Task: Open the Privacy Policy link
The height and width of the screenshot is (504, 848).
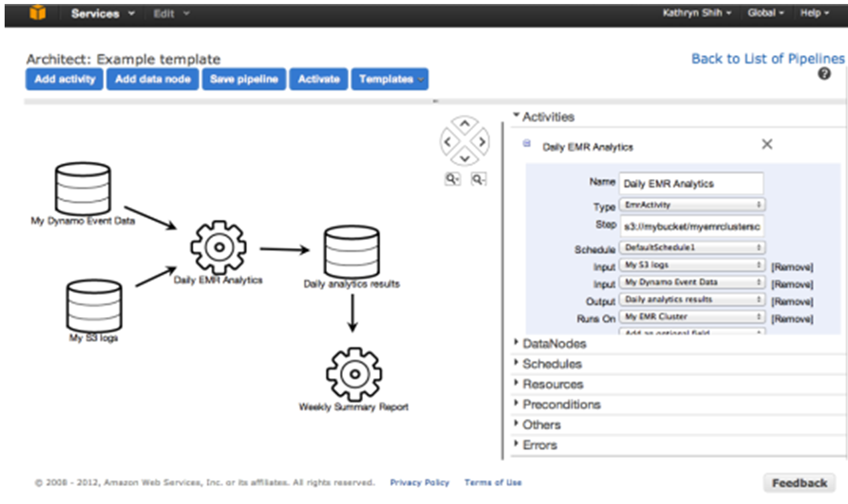Action: click(x=419, y=483)
